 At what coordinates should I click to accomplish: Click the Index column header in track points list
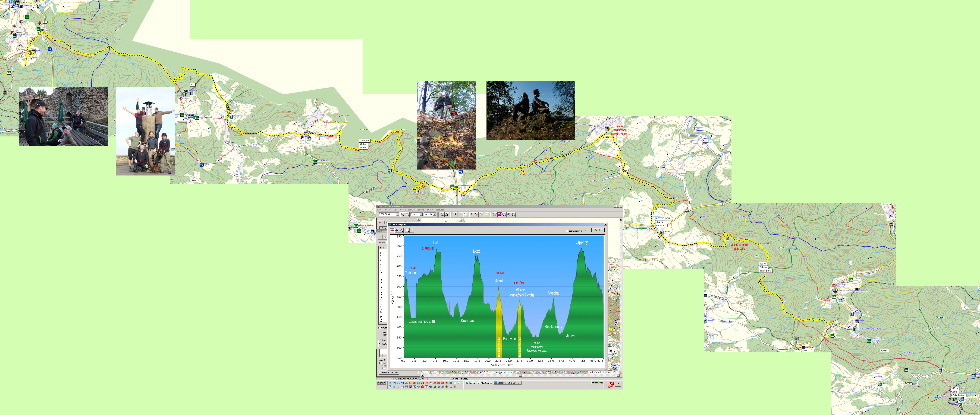click(382, 248)
